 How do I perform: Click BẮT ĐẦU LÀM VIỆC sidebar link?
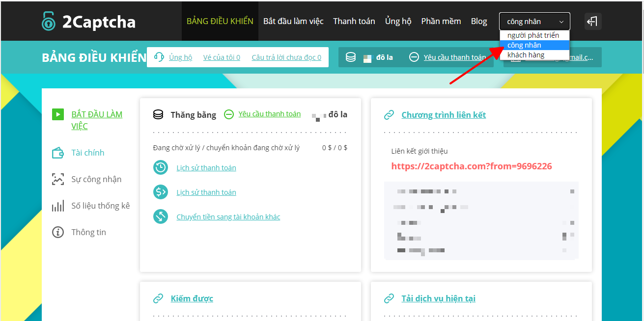coord(97,120)
